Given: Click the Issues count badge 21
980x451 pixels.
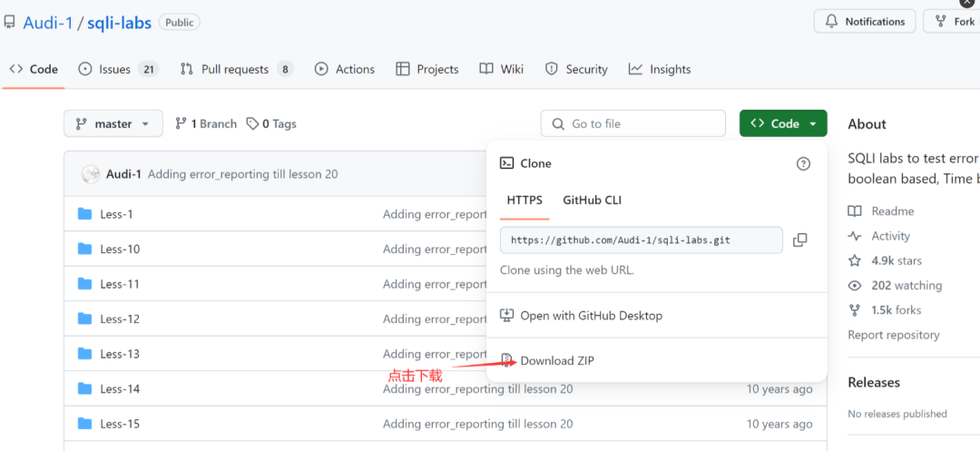Looking at the screenshot, I should click(x=148, y=69).
